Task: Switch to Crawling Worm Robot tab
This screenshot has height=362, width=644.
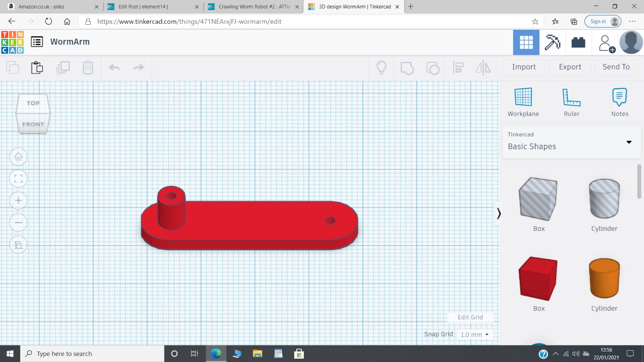Action: click(x=254, y=6)
